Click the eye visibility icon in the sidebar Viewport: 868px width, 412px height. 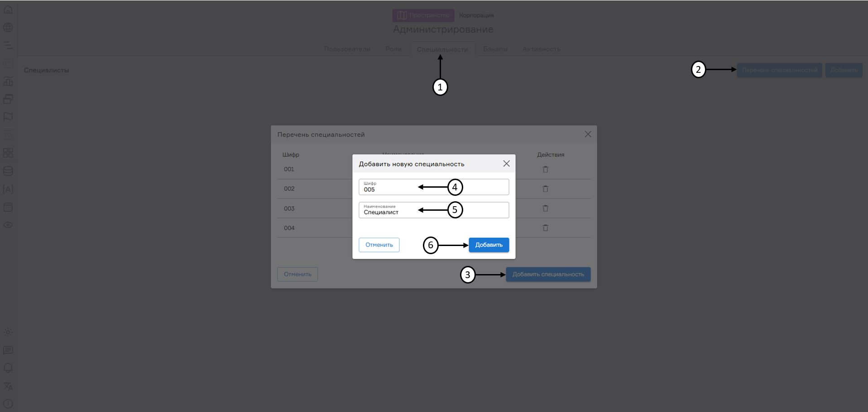click(x=8, y=225)
